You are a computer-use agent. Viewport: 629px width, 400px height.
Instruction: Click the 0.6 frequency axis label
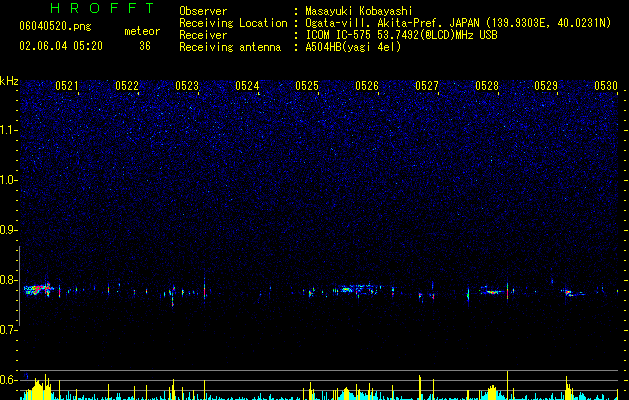(x=9, y=380)
